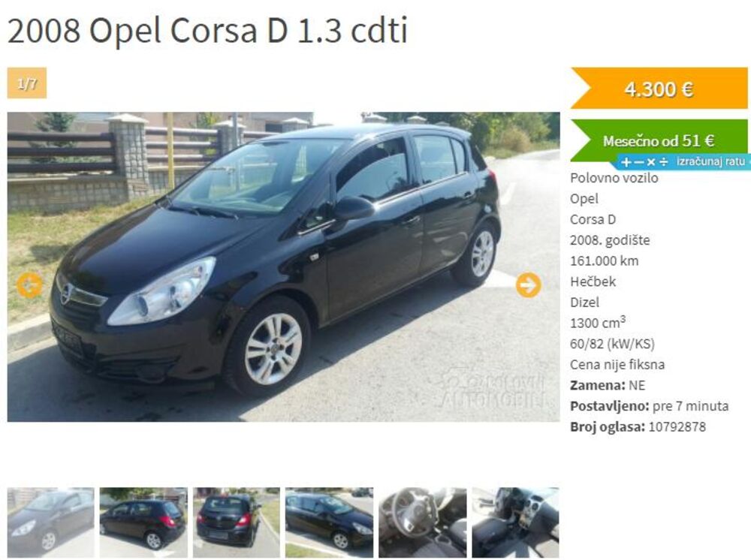Screen dimensions: 751x560
Task: Open third thumbnail showing car rear
Action: [237, 522]
